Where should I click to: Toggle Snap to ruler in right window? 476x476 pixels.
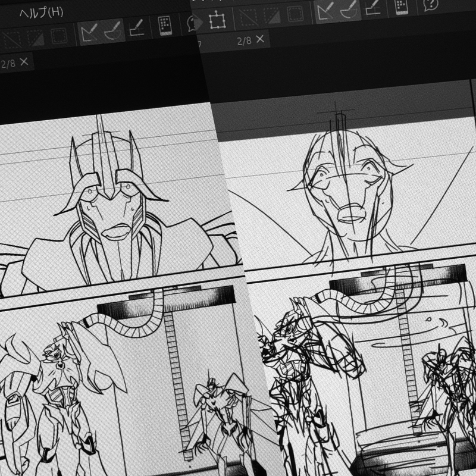[325, 11]
